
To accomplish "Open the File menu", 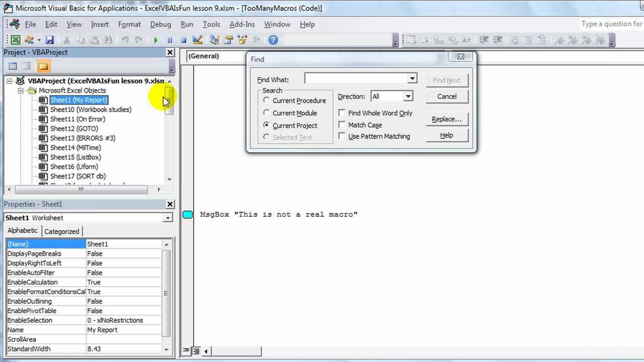I will [x=30, y=24].
